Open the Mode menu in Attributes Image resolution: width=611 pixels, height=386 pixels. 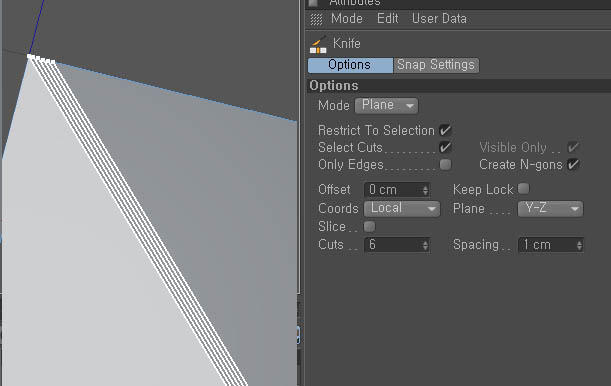point(346,18)
